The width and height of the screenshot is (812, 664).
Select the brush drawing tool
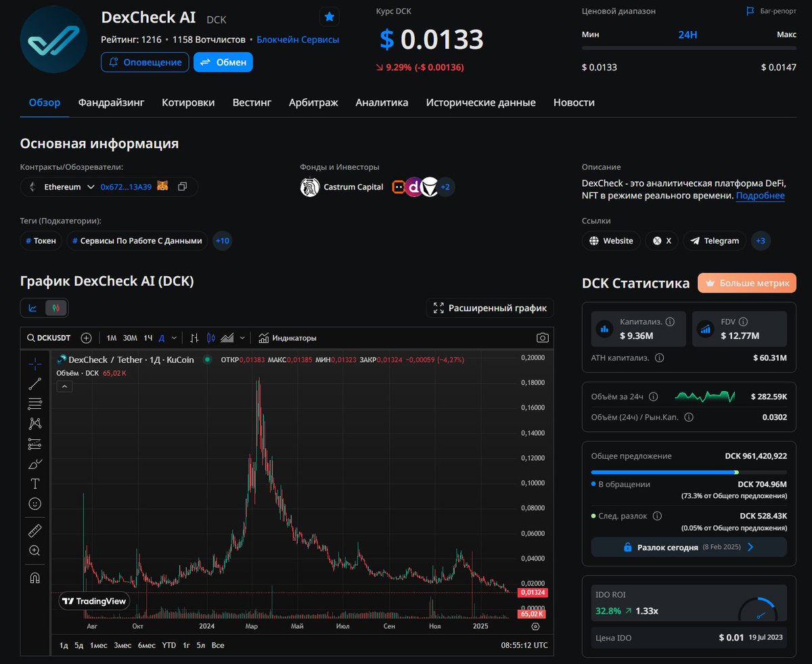click(35, 464)
